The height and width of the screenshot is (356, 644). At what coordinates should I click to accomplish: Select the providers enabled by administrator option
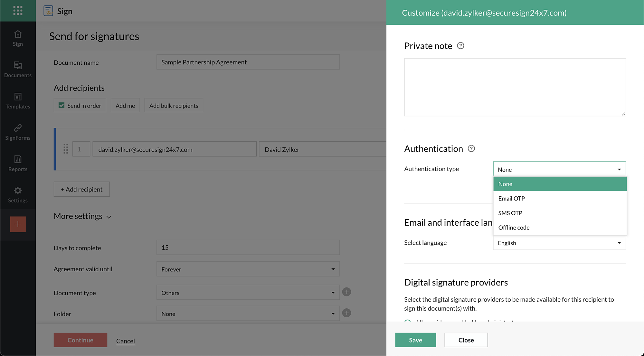coord(408,322)
